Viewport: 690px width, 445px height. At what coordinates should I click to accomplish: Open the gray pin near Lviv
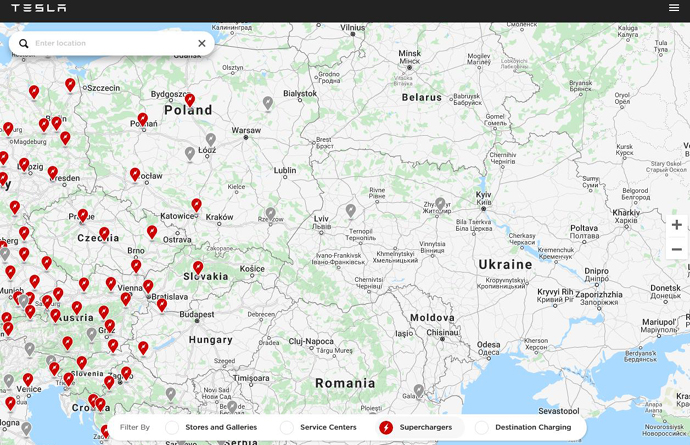pos(350,210)
